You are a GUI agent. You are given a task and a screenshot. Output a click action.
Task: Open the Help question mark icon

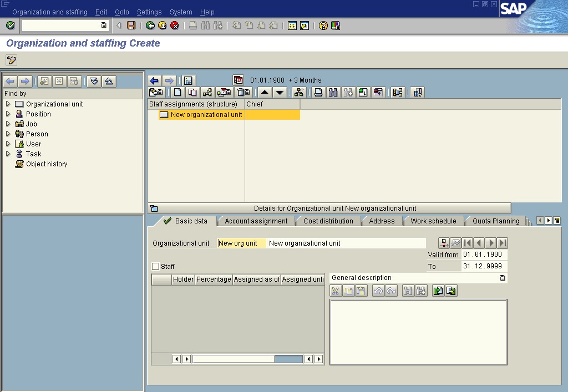[x=324, y=25]
